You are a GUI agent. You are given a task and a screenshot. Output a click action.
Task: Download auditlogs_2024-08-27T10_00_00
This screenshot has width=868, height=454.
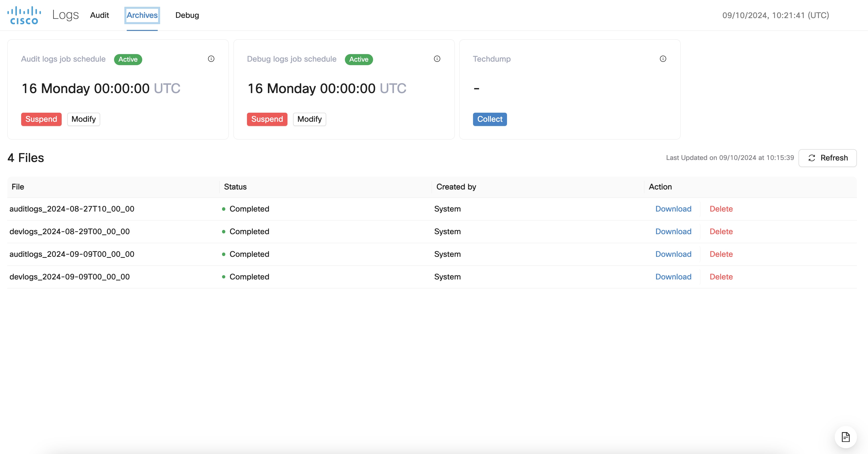[673, 209]
